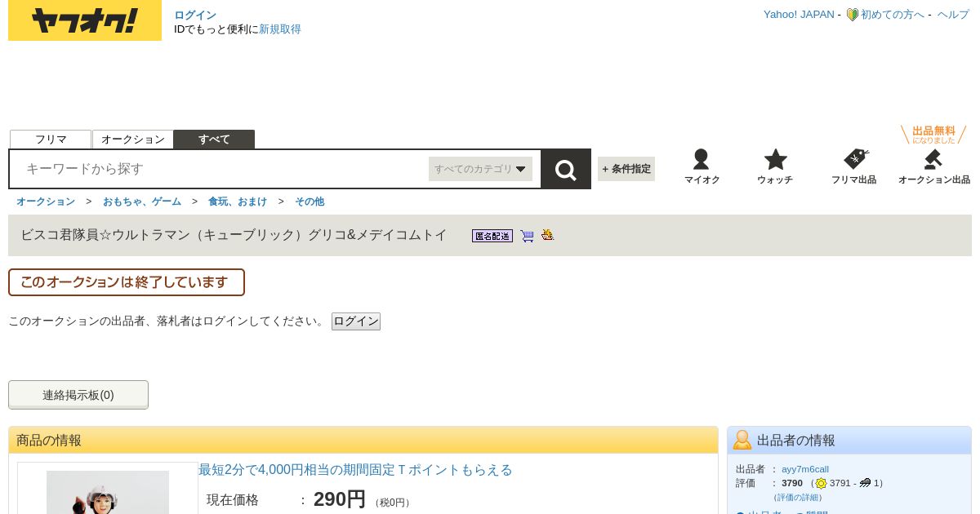Click the 評価の詳細 link
The image size is (980, 514).
(798, 497)
